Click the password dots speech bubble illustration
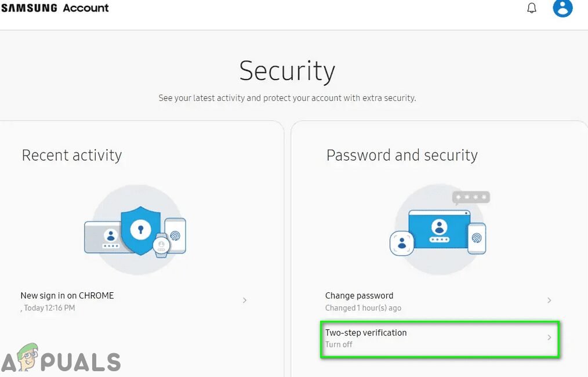The image size is (588, 377). point(471,197)
